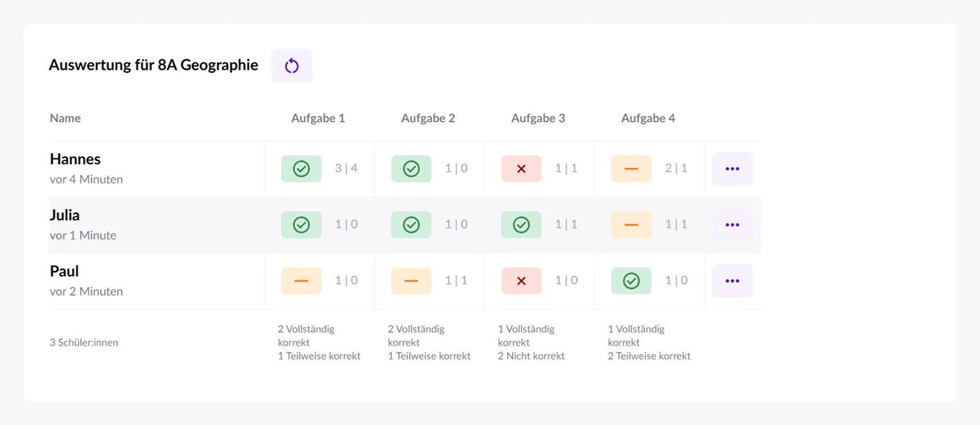Viewport: 980px width, 425px height.
Task: Click Paul's orange dash icon for Aufgabe 2
Action: click(x=411, y=281)
